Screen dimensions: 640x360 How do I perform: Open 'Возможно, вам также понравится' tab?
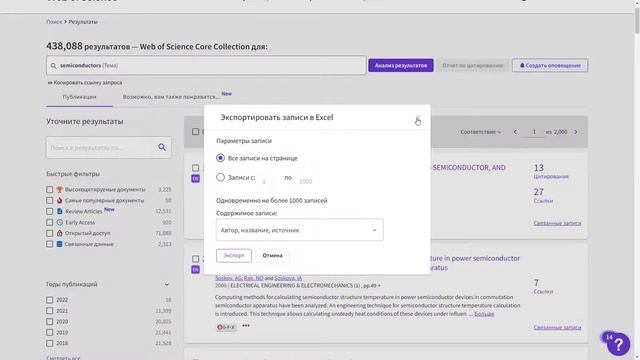[x=171, y=97]
